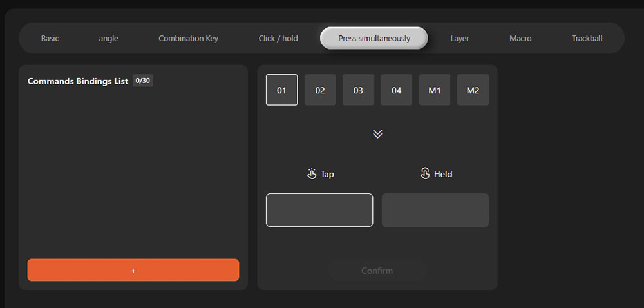Select key button M2
Image resolution: width=644 pixels, height=308 pixels.
pos(473,90)
